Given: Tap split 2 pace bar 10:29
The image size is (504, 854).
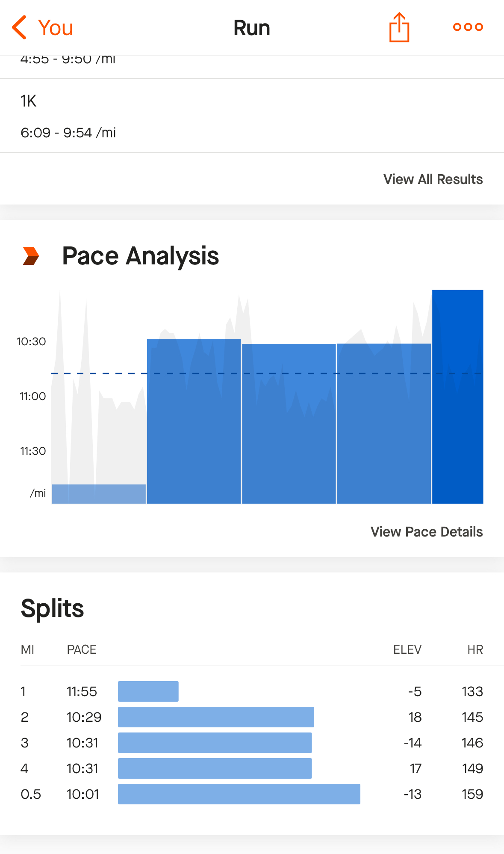Looking at the screenshot, I should 216,717.
